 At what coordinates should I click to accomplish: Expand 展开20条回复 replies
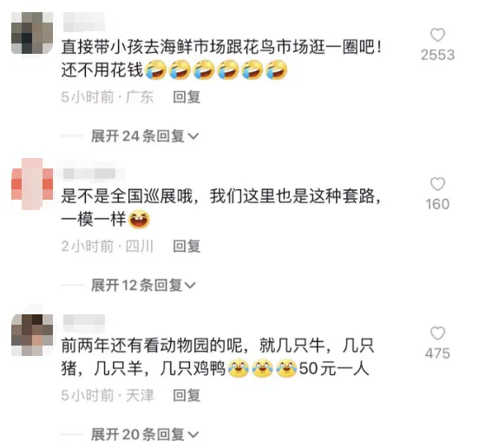pyautogui.click(x=145, y=434)
